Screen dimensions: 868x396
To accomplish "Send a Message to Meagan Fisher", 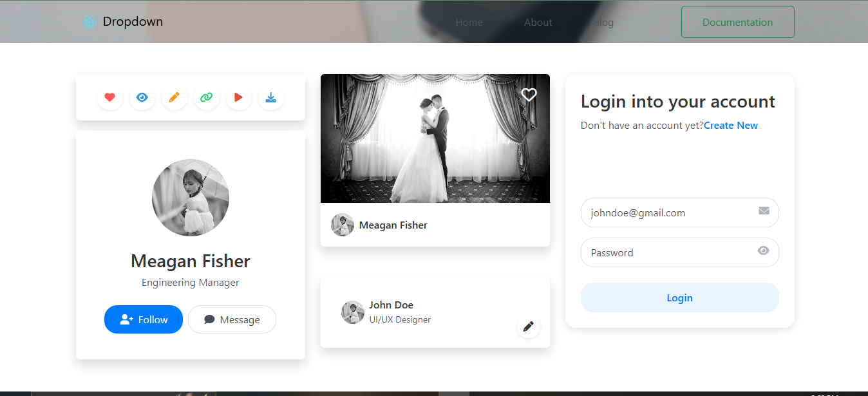I will (232, 319).
